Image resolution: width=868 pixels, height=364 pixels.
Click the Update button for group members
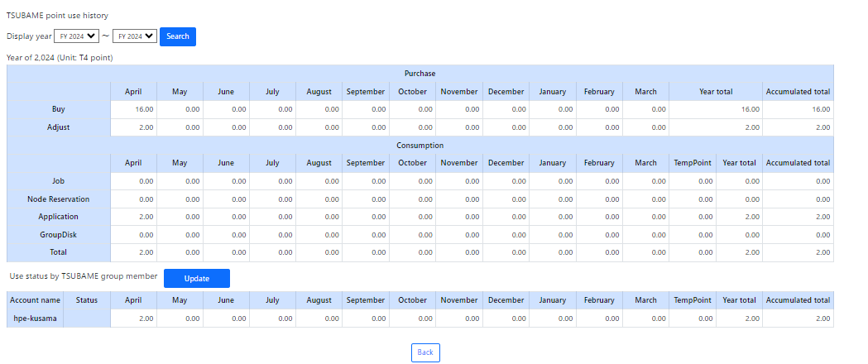click(x=196, y=278)
